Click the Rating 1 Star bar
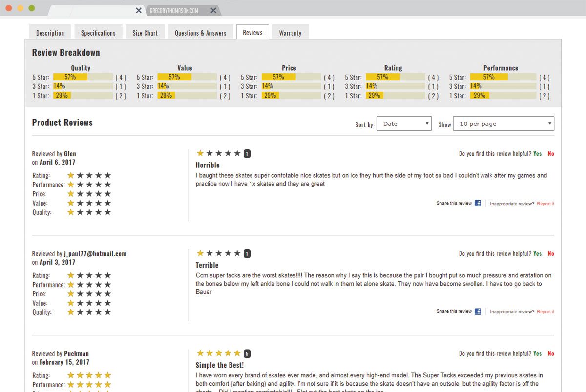The height and width of the screenshot is (392, 586). click(x=396, y=96)
